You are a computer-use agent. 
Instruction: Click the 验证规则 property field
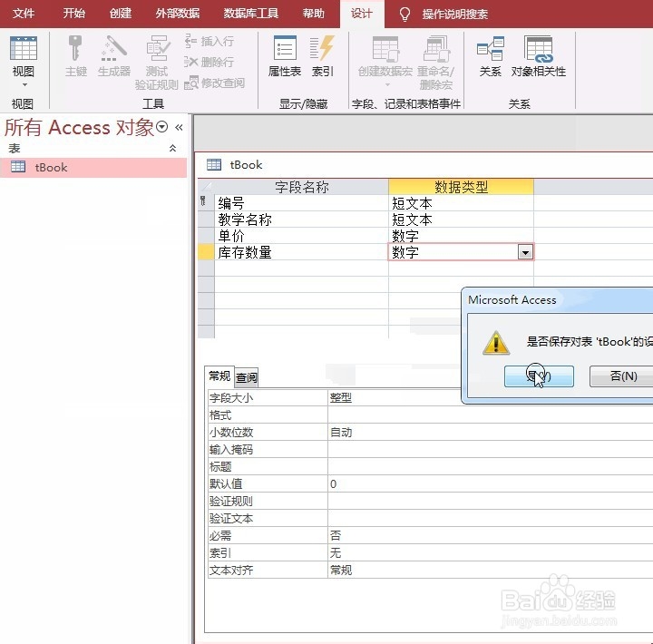point(490,501)
